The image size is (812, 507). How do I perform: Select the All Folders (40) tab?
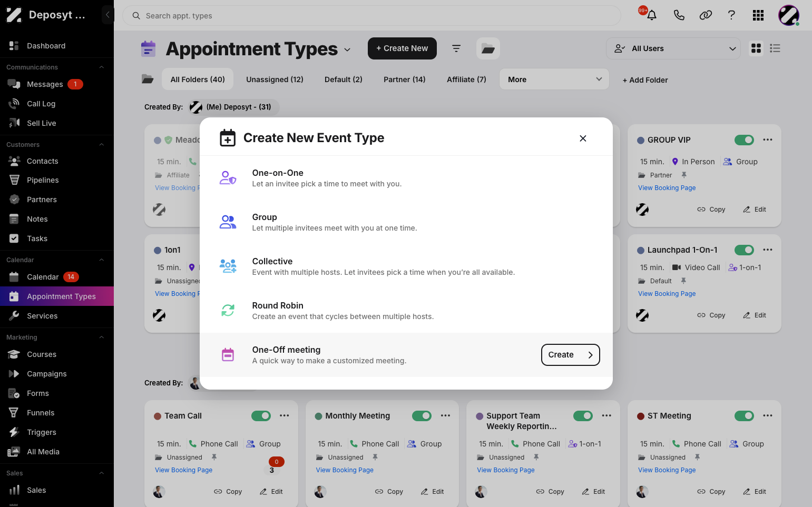[198, 79]
